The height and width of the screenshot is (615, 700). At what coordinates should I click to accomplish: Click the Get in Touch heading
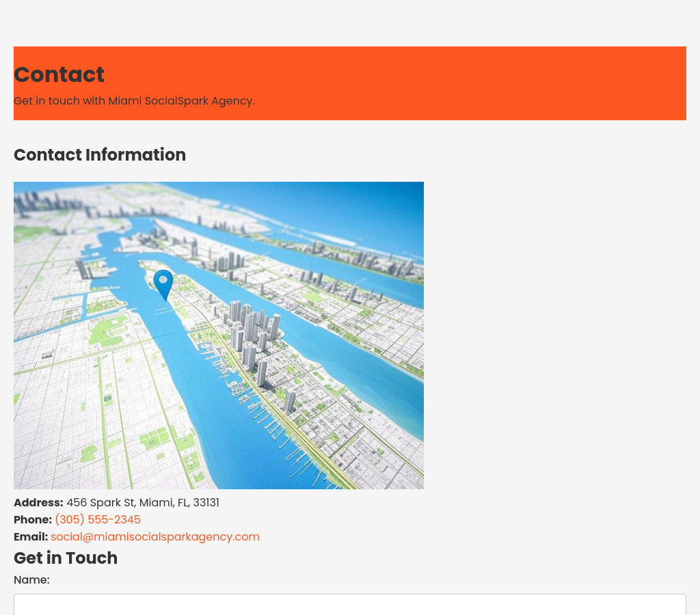pyautogui.click(x=66, y=558)
